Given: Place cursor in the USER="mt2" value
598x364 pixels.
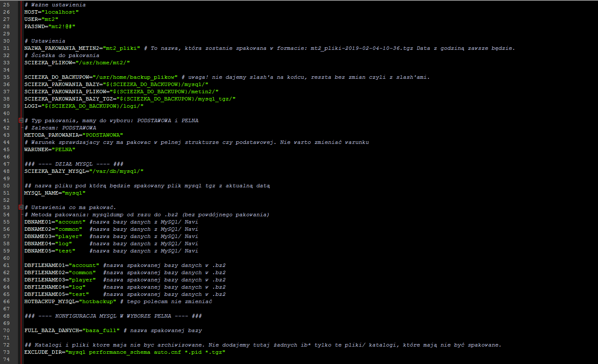Looking at the screenshot, I should (50, 19).
